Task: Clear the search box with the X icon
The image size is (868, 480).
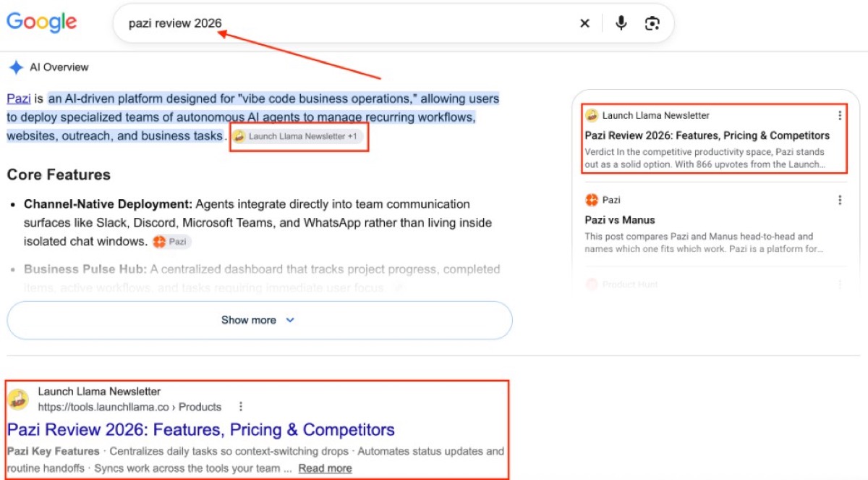Action: 584,23
